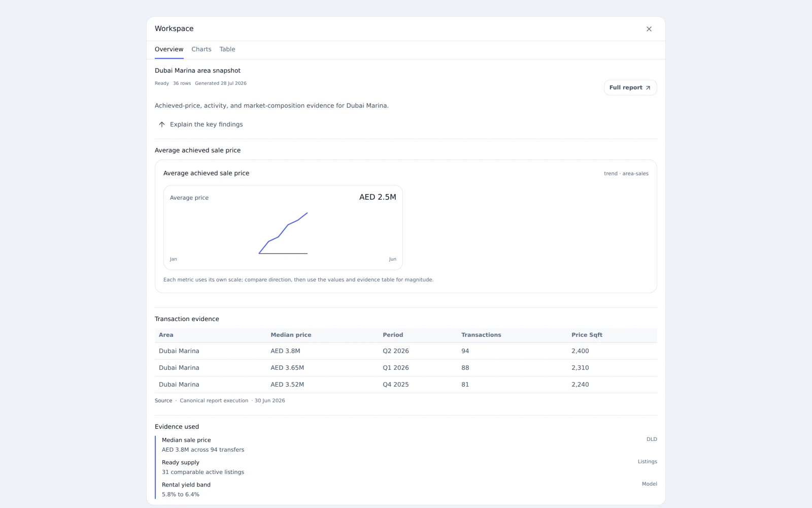Select the Median sale price evidence item

tap(409, 445)
